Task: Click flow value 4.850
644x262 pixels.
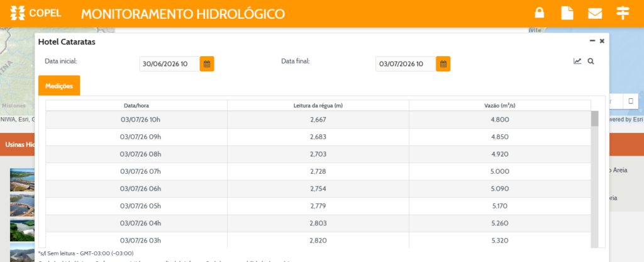Action: 500,137
